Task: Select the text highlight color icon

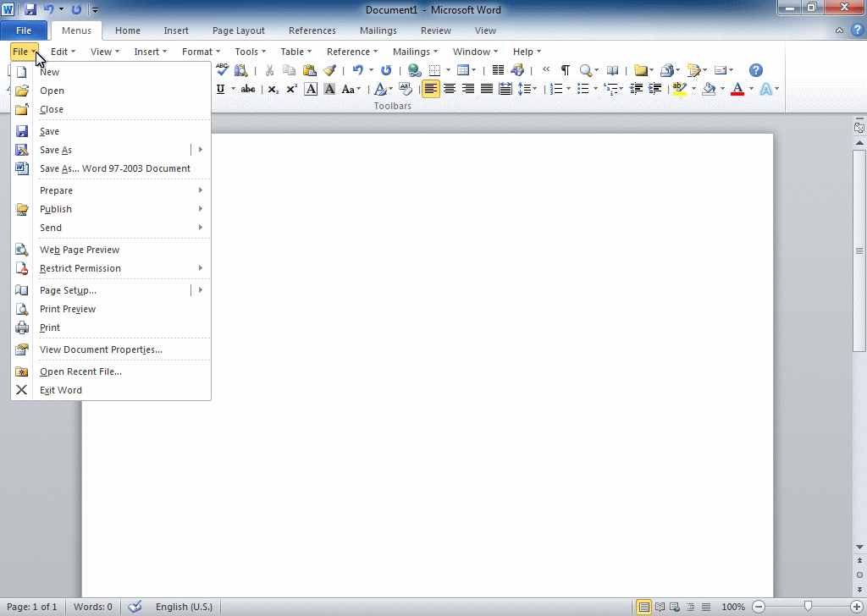Action: coord(680,88)
